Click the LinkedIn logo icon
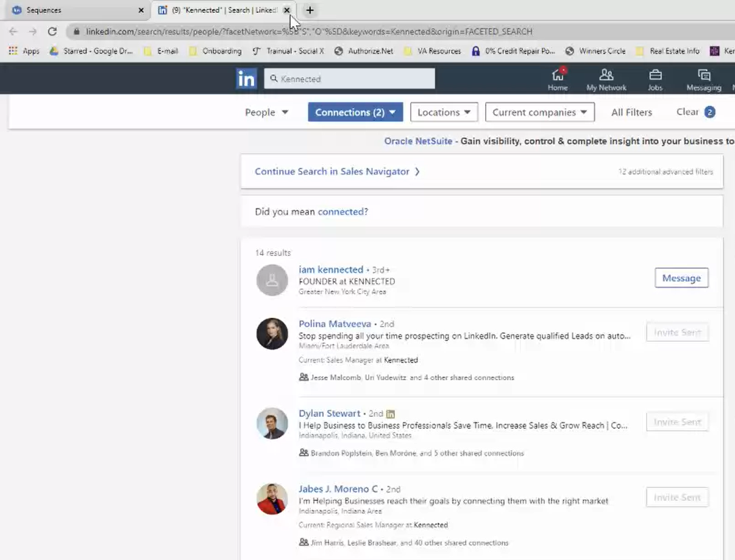735x560 pixels. 246,79
